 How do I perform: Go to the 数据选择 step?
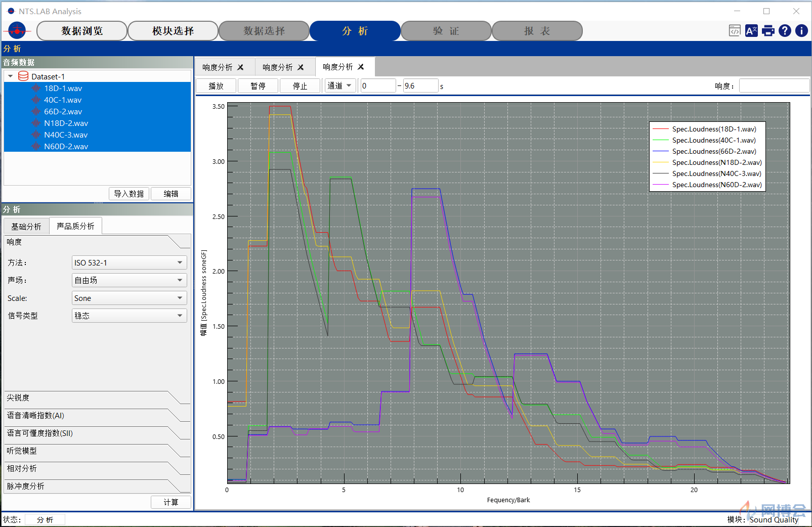(264, 31)
